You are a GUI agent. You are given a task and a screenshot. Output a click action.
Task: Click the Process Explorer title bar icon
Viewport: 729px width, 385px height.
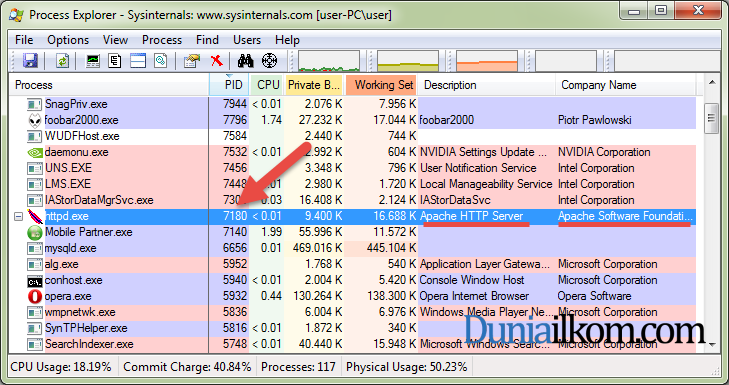[x=16, y=15]
